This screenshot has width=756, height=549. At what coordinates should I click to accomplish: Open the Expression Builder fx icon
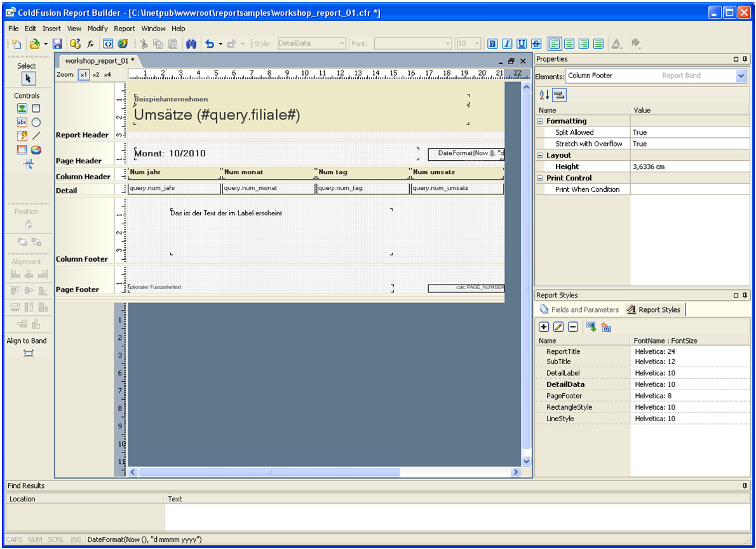click(x=90, y=44)
